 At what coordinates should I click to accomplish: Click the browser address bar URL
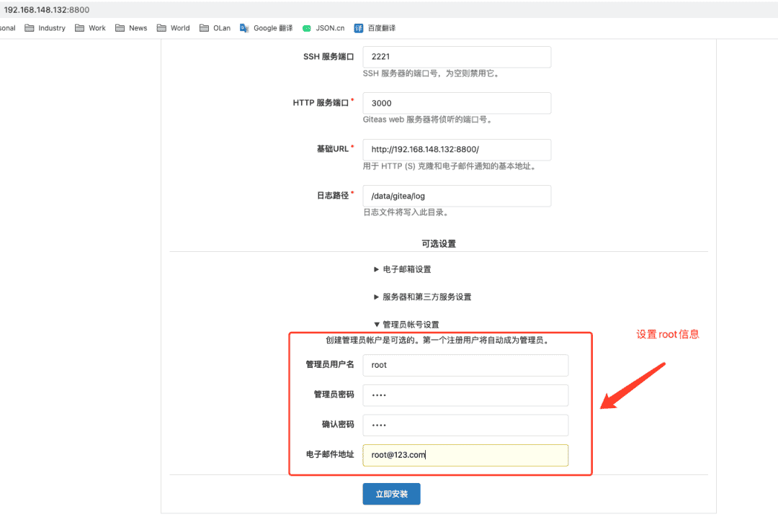pyautogui.click(x=47, y=10)
